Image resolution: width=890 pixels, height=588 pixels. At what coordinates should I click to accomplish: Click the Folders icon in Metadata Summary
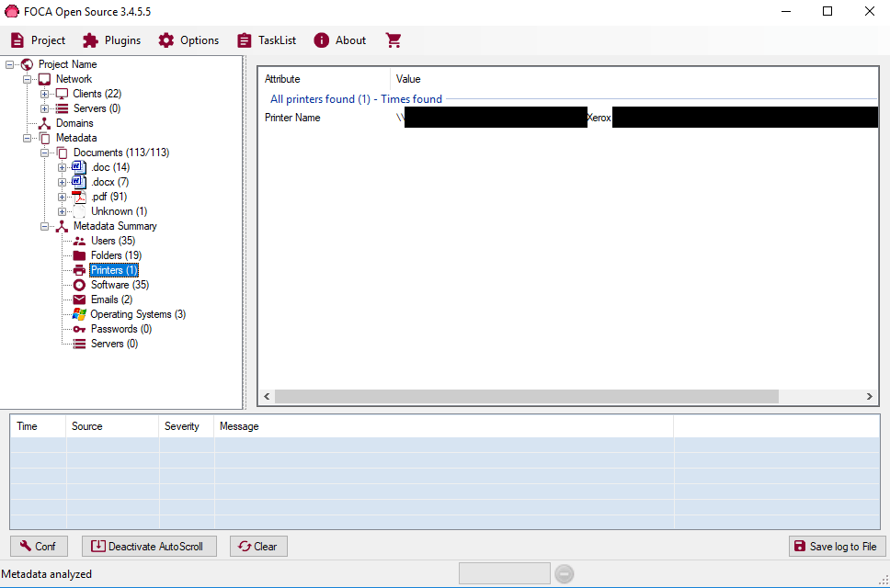79,255
